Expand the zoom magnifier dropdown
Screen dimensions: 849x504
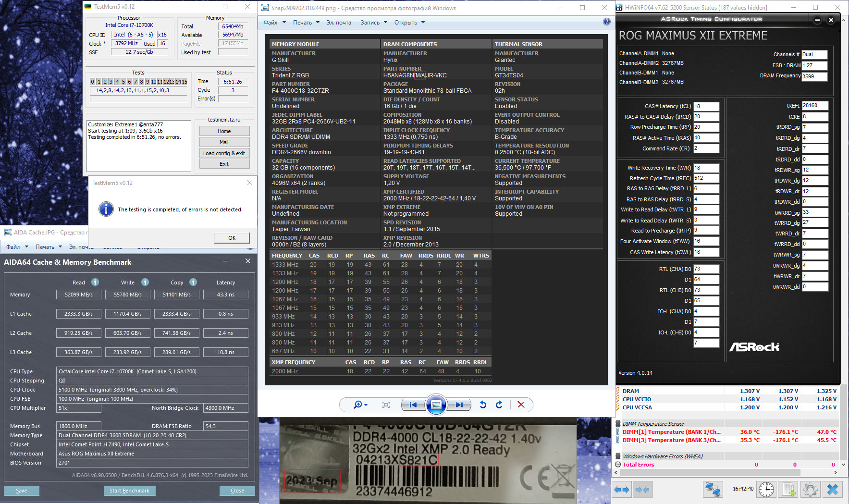[360, 405]
